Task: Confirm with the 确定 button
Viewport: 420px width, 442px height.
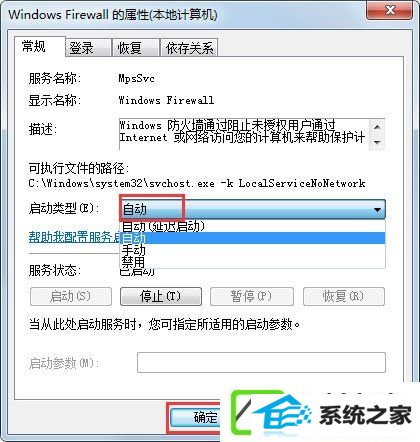Action: (195, 417)
